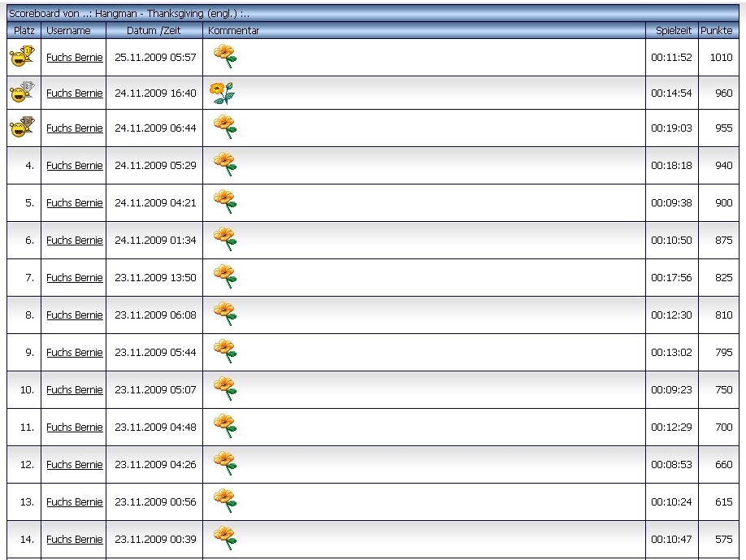Select date cell 23.11.2009 00:39
This screenshot has height=560, width=746.
tap(155, 539)
